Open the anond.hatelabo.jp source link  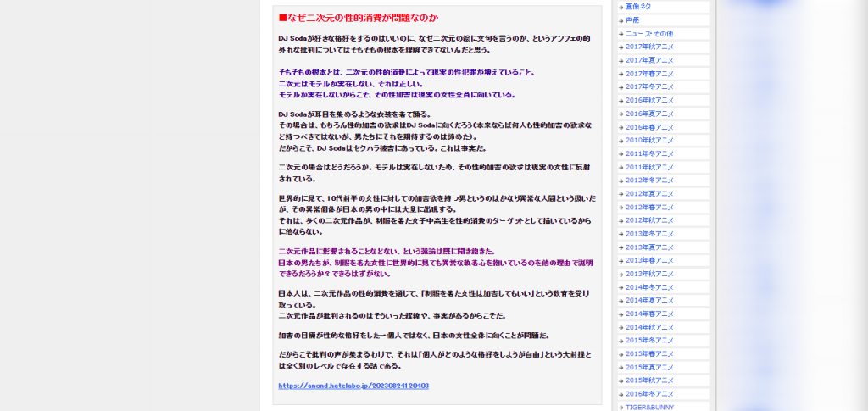tap(353, 386)
